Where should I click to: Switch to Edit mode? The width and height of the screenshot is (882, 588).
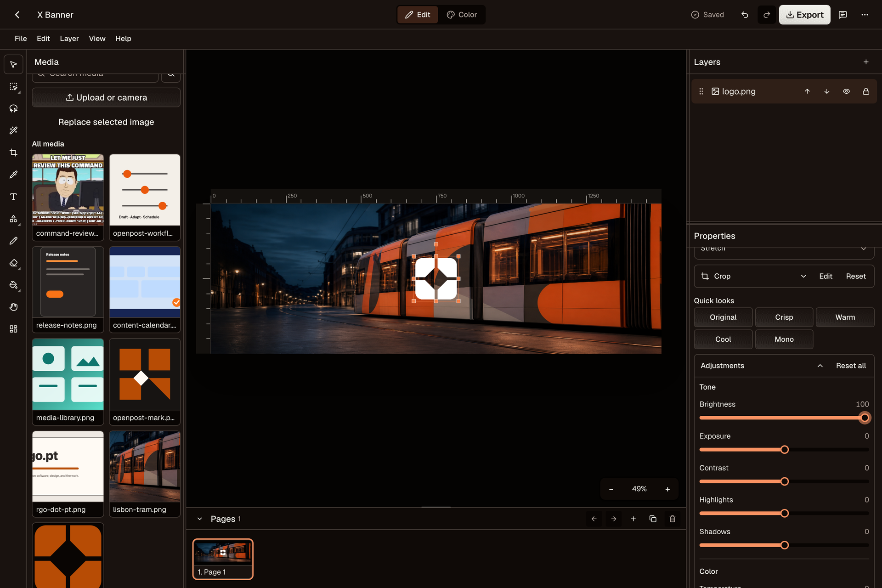418,15
